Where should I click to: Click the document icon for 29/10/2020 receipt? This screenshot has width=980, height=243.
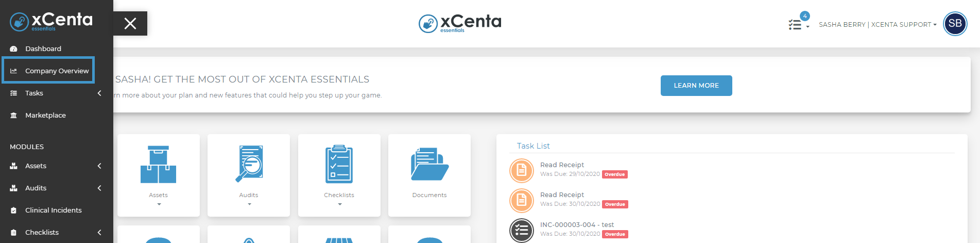click(522, 170)
